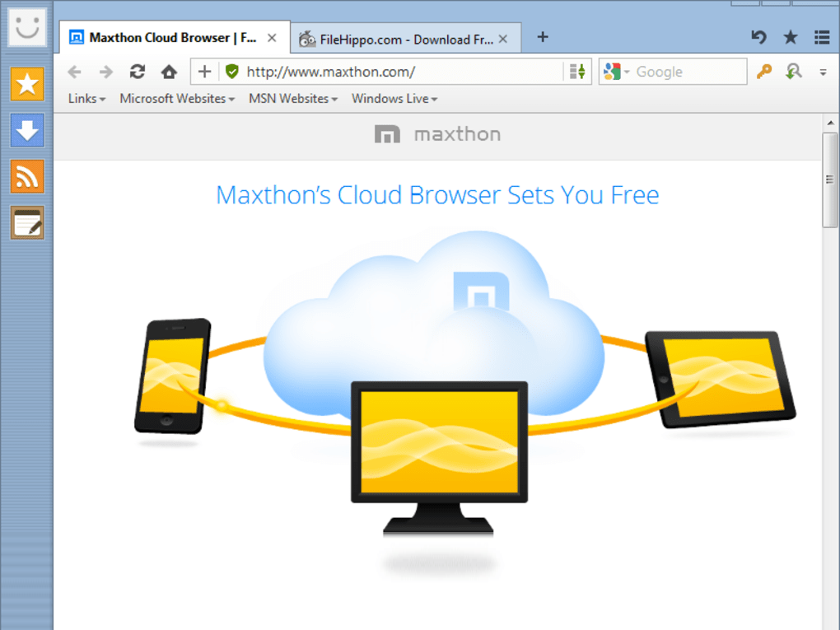This screenshot has height=630, width=840.
Task: Click the page scrollbar up arrow
Action: pos(831,123)
